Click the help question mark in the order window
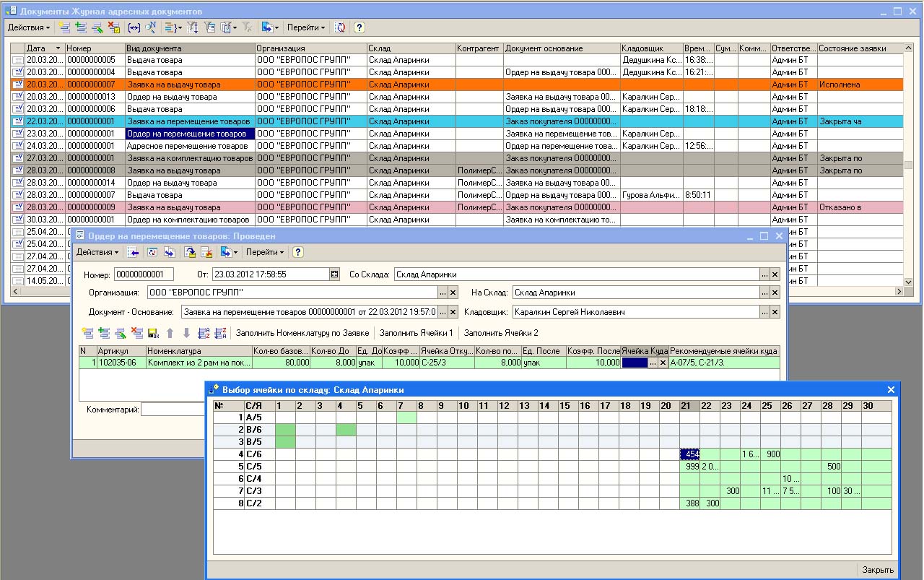 point(297,252)
